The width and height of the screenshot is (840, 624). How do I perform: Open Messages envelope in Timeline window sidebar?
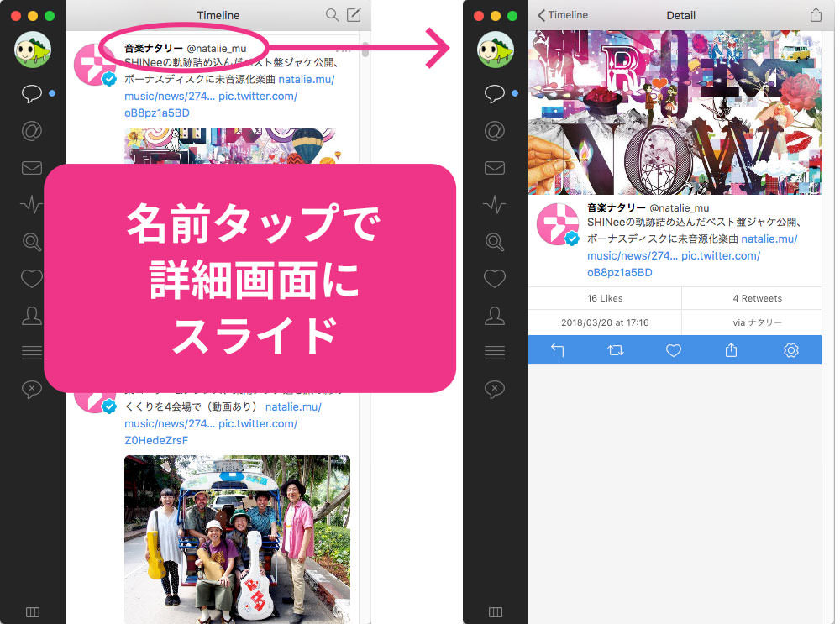(x=32, y=168)
